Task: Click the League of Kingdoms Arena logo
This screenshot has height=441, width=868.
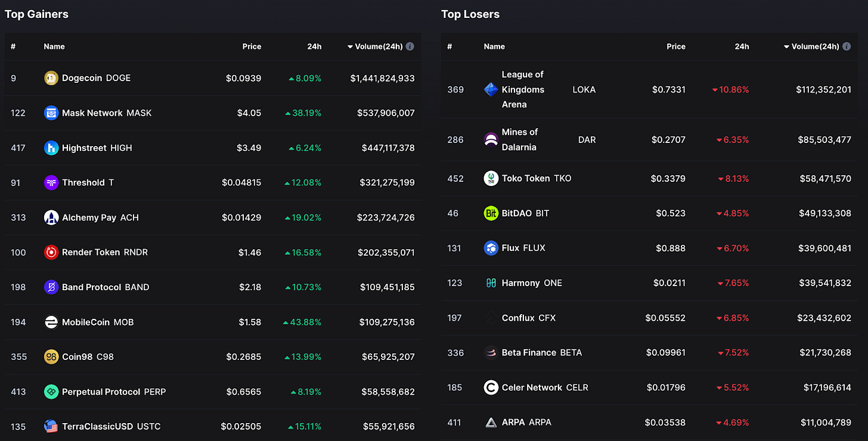Action: click(x=491, y=89)
